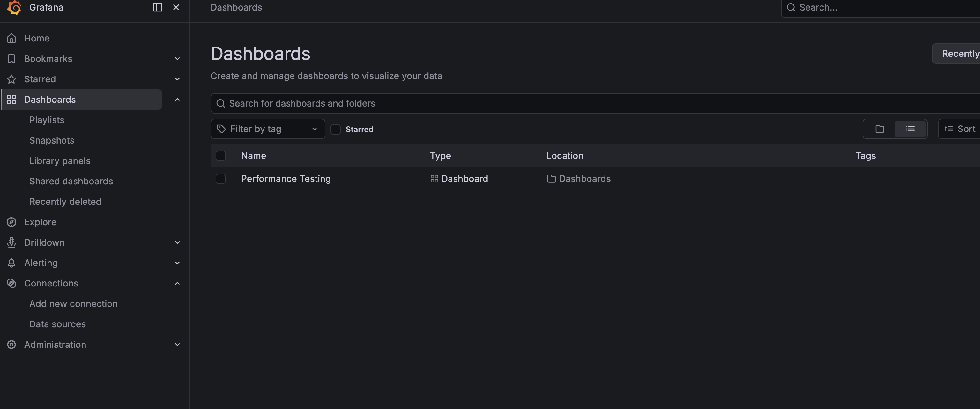980x409 pixels.
Task: Click the Location column header
Action: (565, 156)
